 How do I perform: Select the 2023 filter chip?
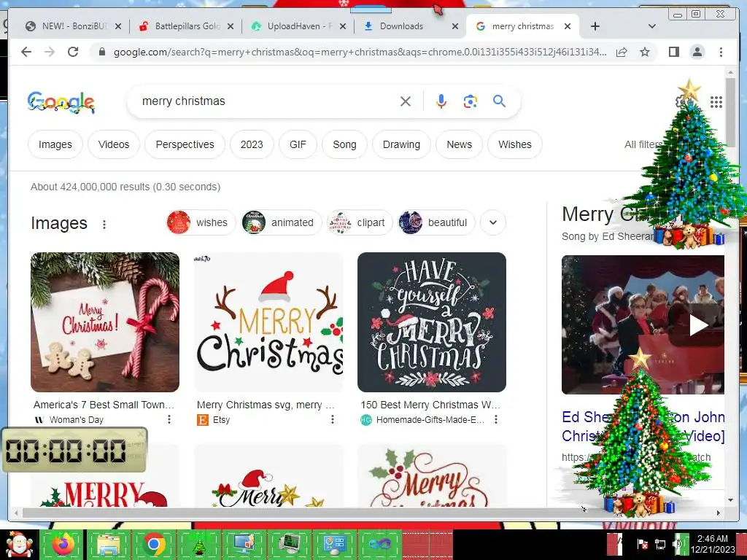click(x=252, y=144)
